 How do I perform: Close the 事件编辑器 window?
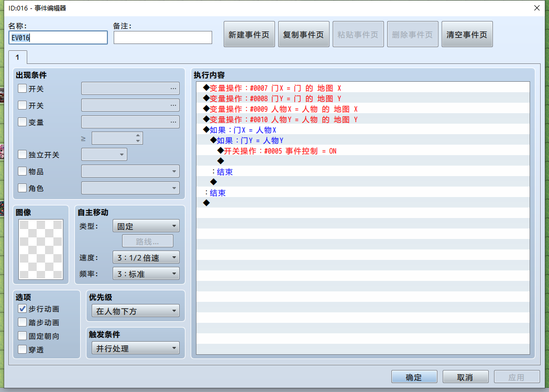click(537, 8)
